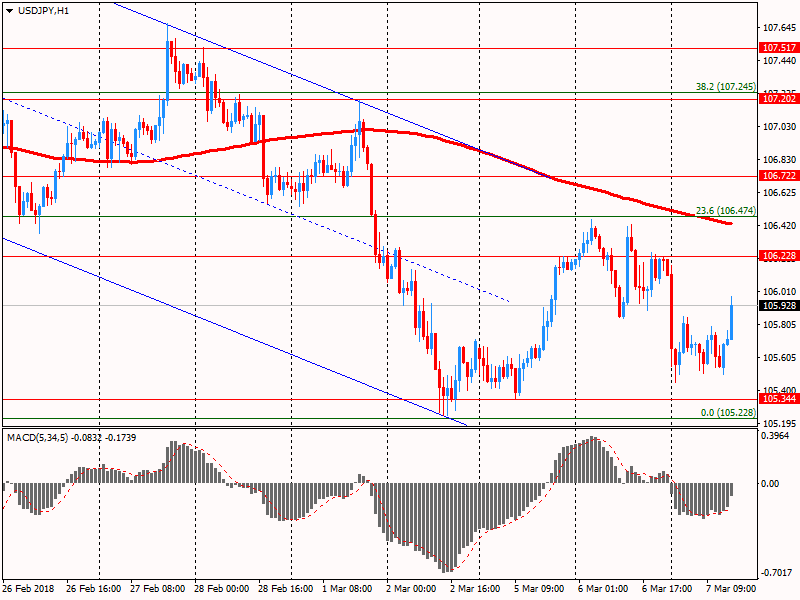This screenshot has height=600, width=800.
Task: Click the 5 Mar 09:00 time label
Action: (x=539, y=589)
